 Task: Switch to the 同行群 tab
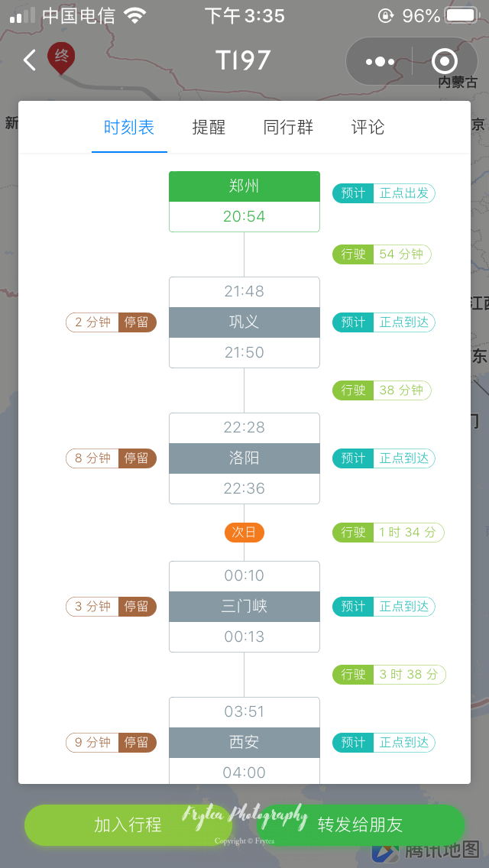pyautogui.click(x=288, y=128)
